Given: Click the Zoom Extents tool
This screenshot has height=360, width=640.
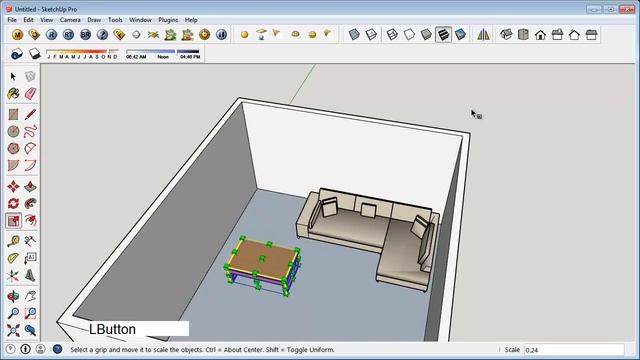Looking at the screenshot, I should tap(13, 330).
